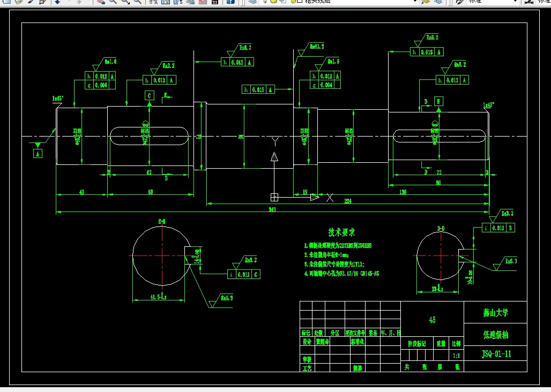Select the 标记 title block cell
Viewport: 551px width, 392px height.
306,333
